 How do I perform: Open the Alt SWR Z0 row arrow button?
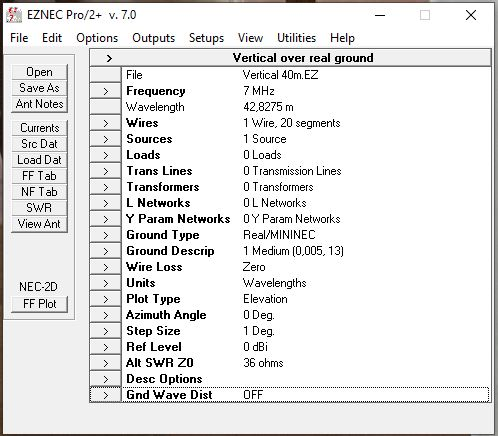pos(105,363)
